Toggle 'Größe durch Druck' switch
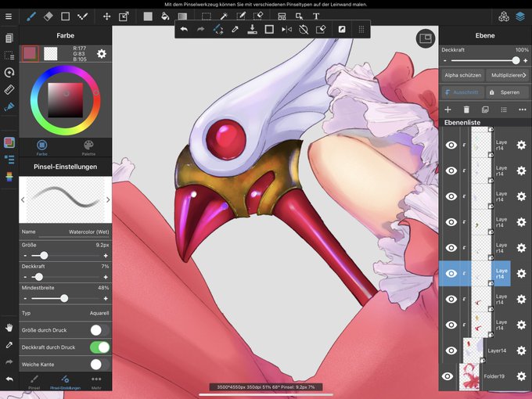The width and height of the screenshot is (532, 399). coord(100,330)
